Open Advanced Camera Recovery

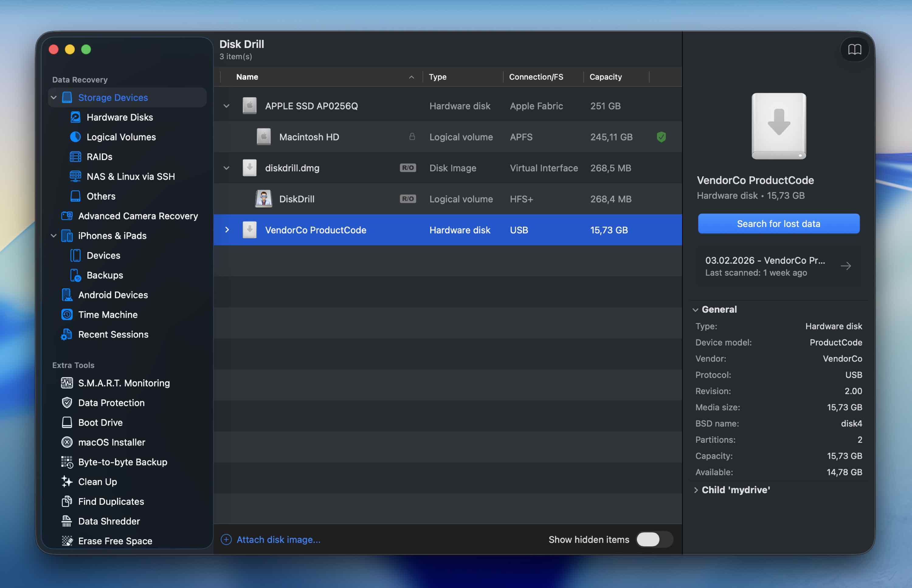pos(138,216)
